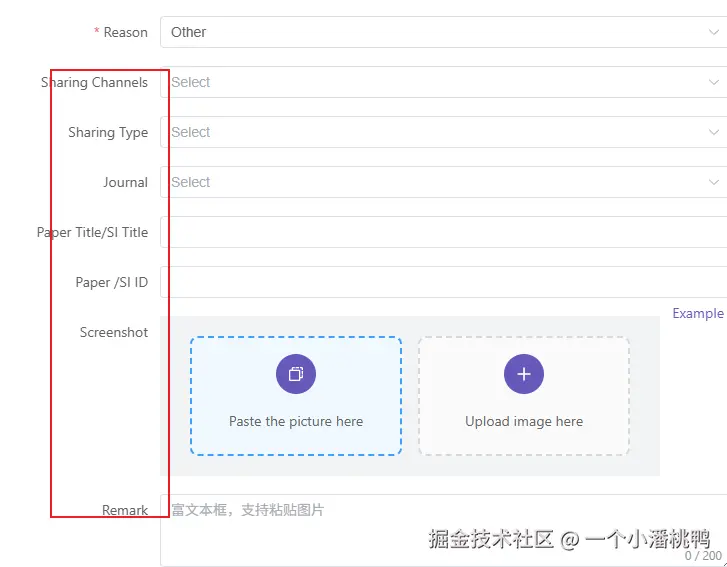The image size is (727, 567).
Task: Open the Sharing Type select dropdown
Action: pyautogui.click(x=444, y=132)
